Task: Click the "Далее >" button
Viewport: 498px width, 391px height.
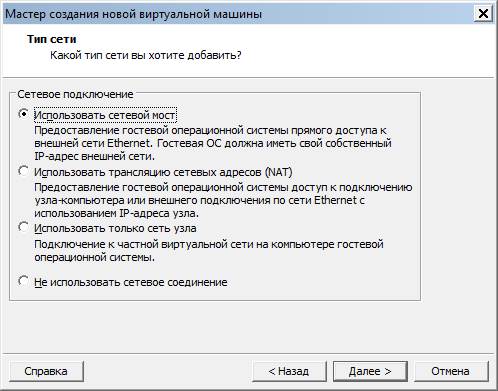Action: (370, 371)
